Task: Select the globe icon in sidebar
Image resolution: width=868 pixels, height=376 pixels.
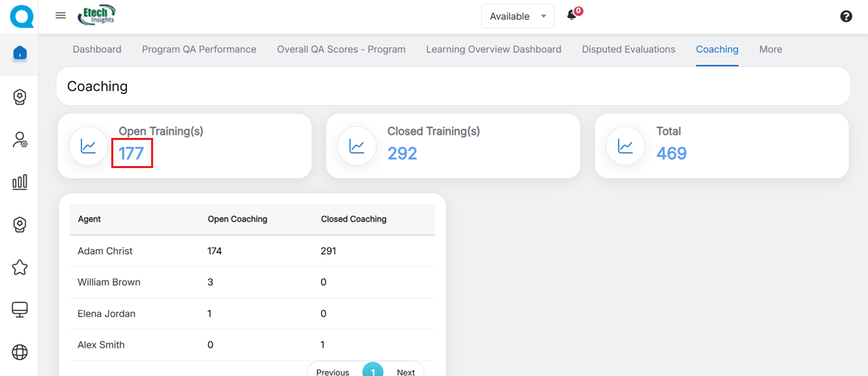Action: pyautogui.click(x=20, y=353)
